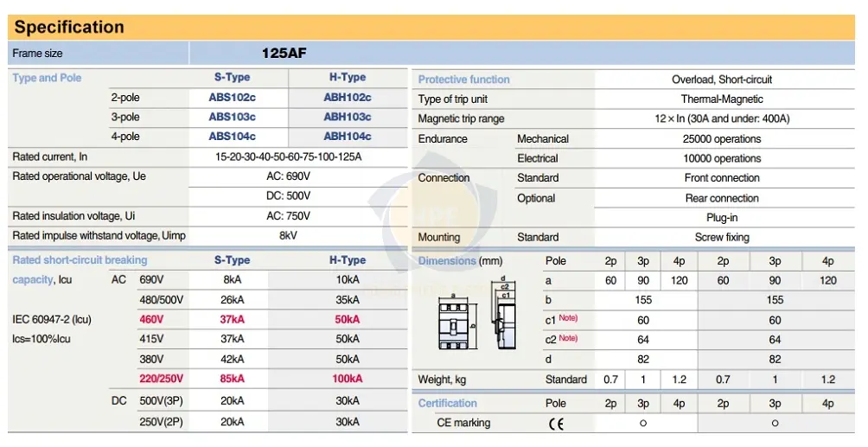Click the CE marking label

463,423
